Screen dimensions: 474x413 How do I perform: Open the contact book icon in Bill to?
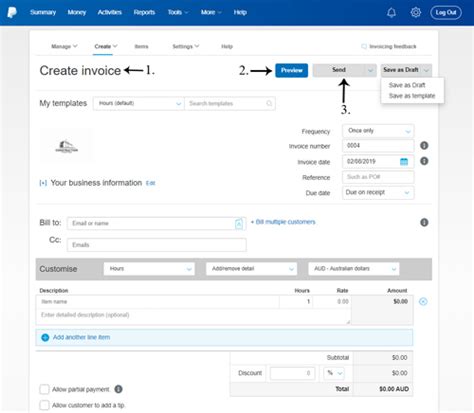[239, 224]
